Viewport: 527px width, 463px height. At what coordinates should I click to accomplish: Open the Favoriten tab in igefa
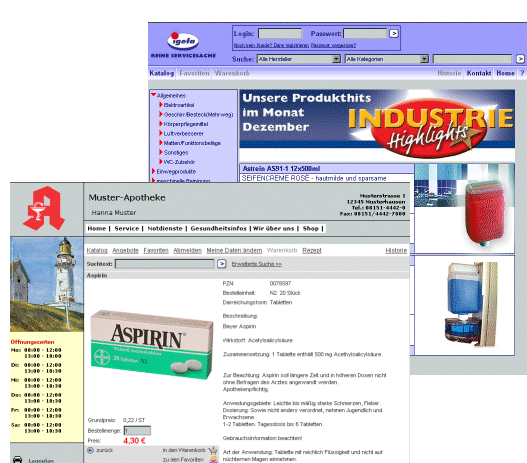point(194,73)
